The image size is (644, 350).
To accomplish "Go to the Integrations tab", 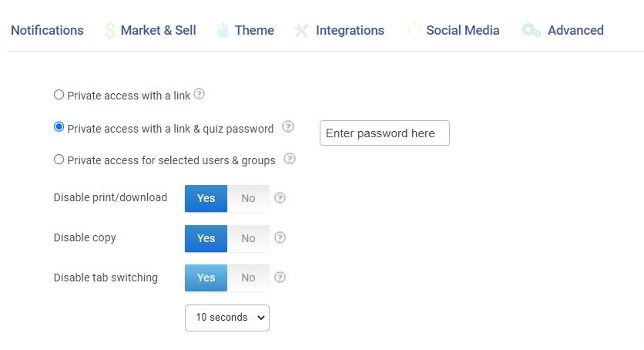I will pos(350,31).
